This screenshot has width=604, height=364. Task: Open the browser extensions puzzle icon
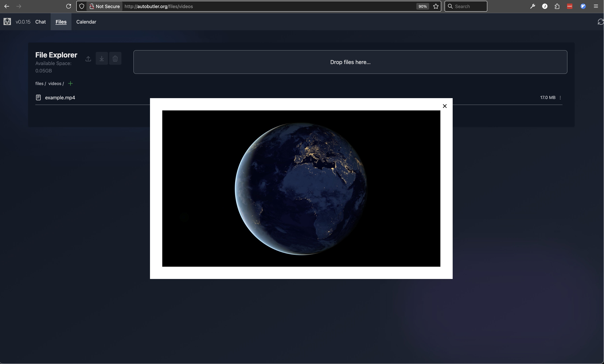point(557,6)
